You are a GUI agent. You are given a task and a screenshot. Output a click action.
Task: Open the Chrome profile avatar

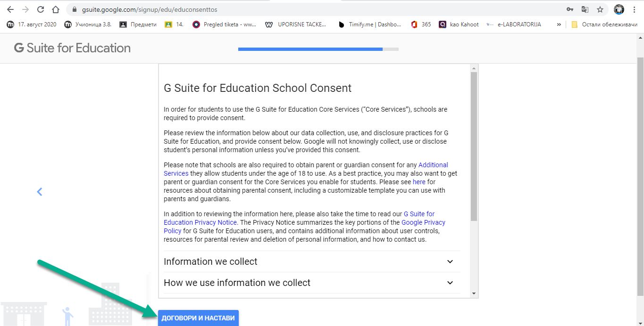pos(619,9)
